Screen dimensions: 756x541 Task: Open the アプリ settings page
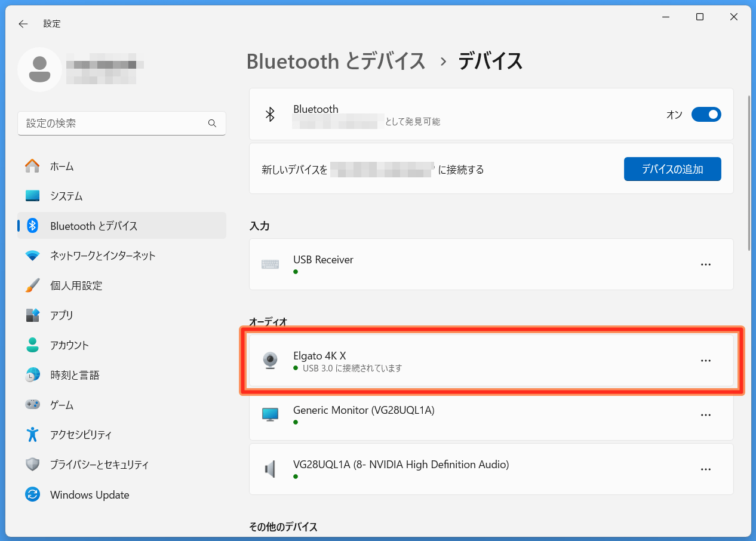tap(122, 315)
